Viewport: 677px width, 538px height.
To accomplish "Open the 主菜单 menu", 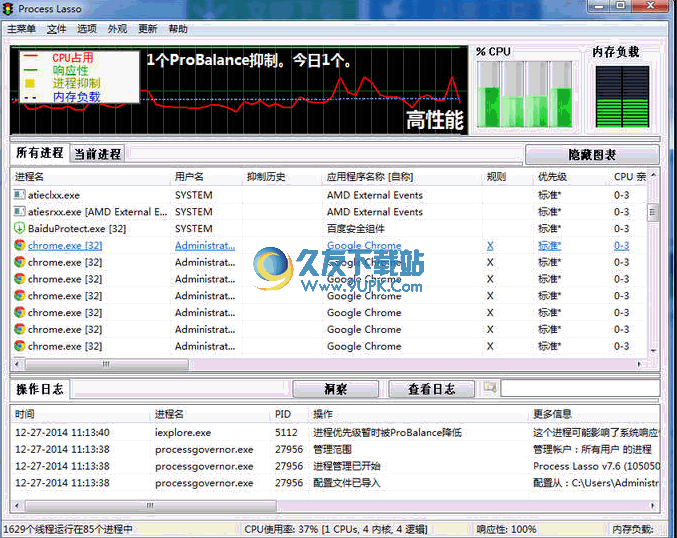I will [x=22, y=29].
